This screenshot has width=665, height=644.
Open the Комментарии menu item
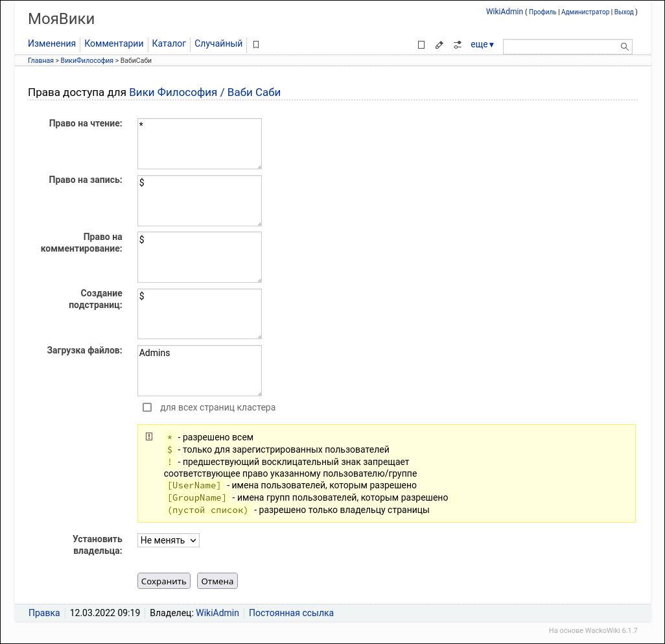114,44
